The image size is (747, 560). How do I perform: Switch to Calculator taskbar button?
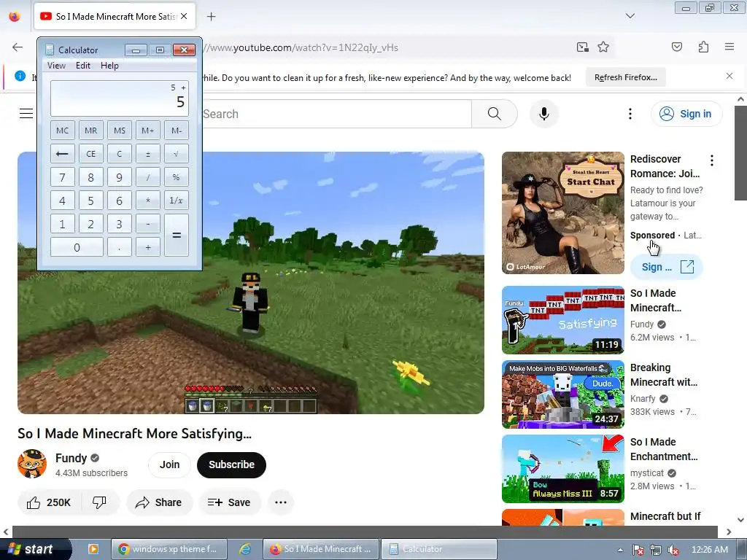pos(438,549)
